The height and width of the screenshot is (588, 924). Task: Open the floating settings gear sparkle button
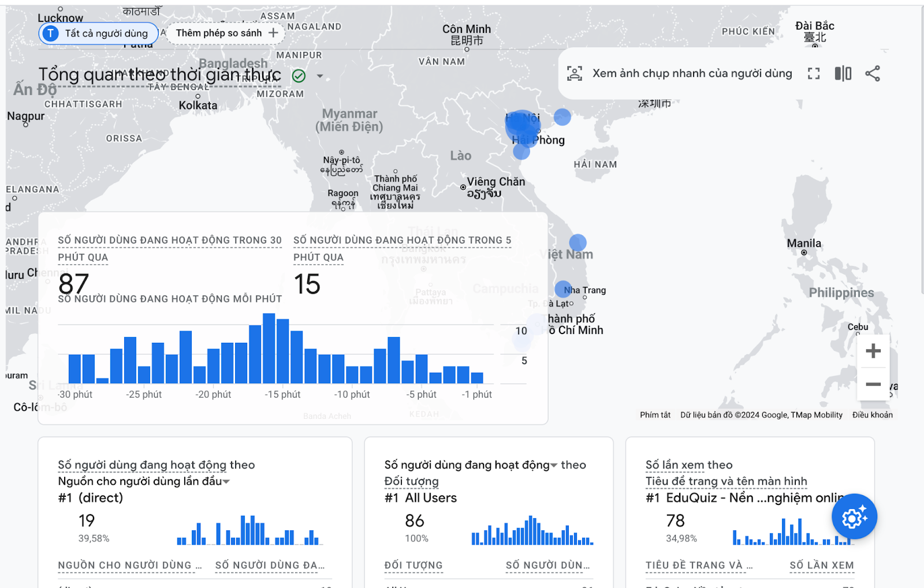(x=854, y=516)
